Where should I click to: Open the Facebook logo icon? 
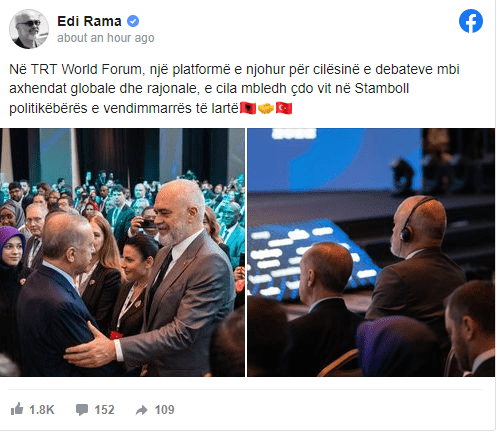point(471,21)
